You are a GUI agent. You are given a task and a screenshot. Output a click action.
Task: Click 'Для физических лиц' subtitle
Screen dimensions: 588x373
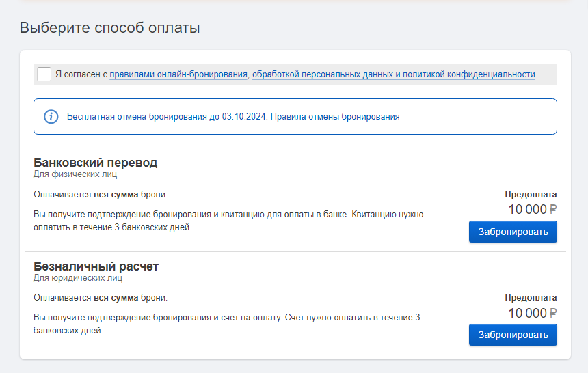75,174
